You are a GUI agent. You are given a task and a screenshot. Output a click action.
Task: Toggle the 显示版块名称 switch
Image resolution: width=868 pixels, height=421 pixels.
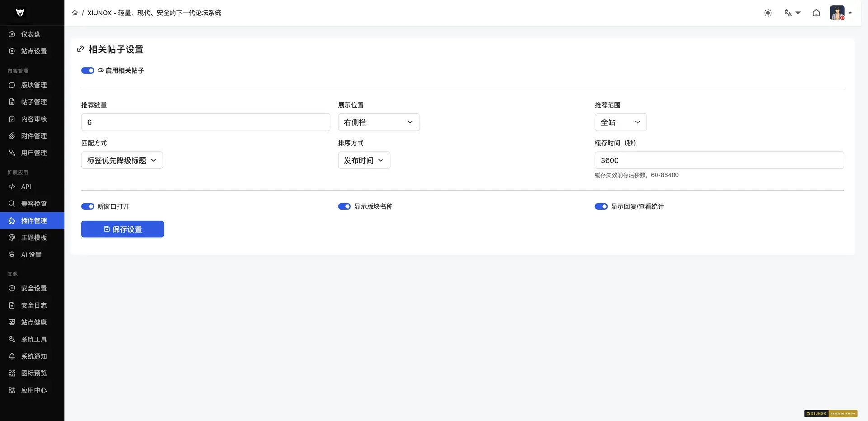[x=344, y=206]
